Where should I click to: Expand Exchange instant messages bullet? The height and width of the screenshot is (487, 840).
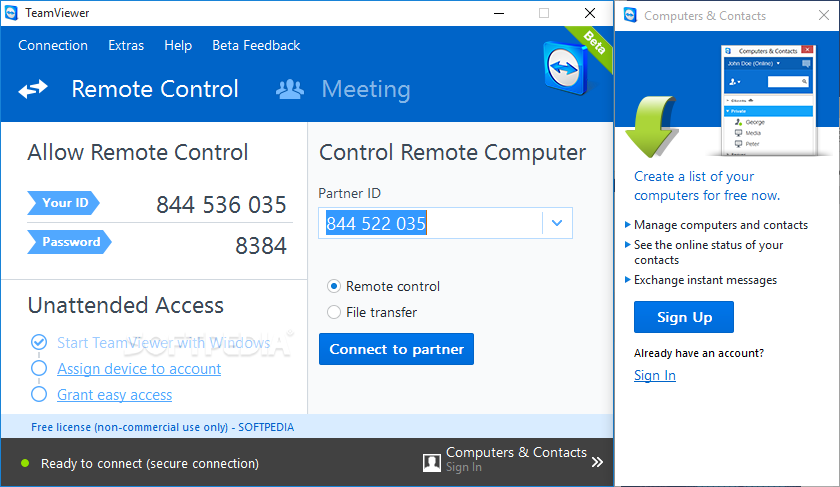tap(627, 280)
